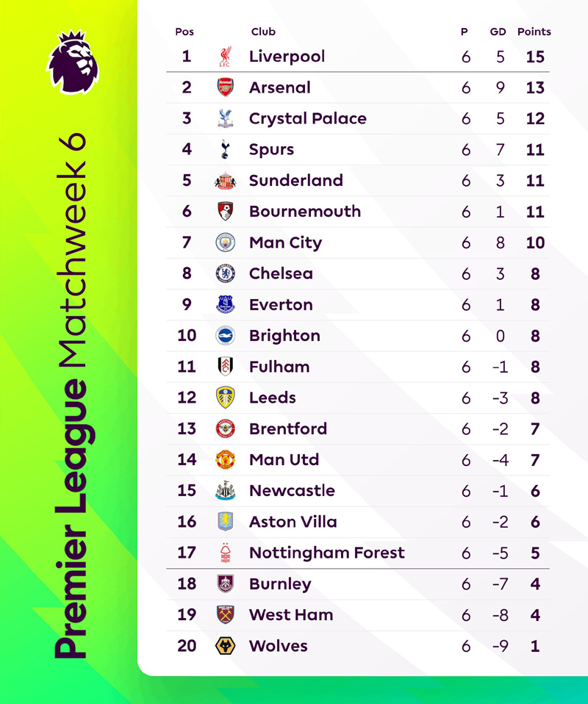The height and width of the screenshot is (704, 588).
Task: Select the Man Utd club badge
Action: pyautogui.click(x=225, y=460)
